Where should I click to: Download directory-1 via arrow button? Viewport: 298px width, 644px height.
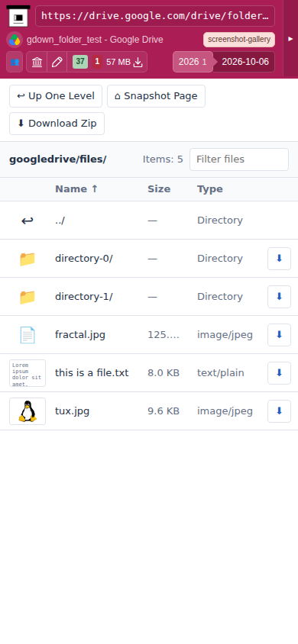coord(280,297)
